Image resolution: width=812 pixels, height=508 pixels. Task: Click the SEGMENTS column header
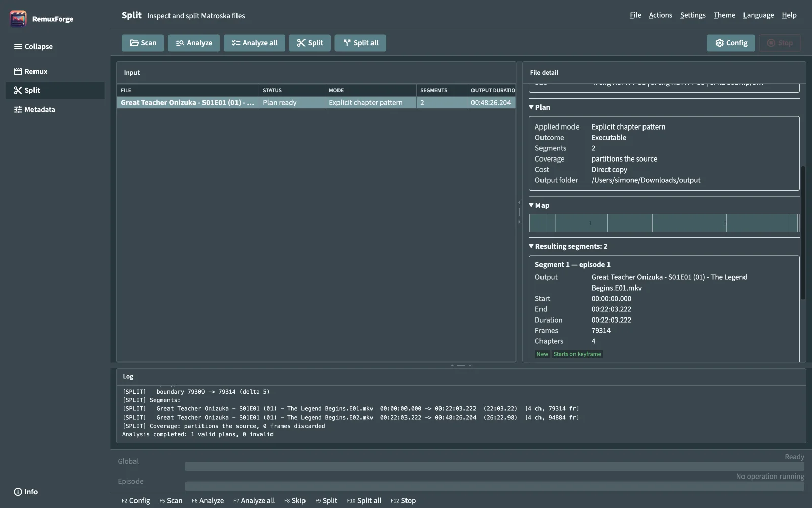[x=442, y=90]
